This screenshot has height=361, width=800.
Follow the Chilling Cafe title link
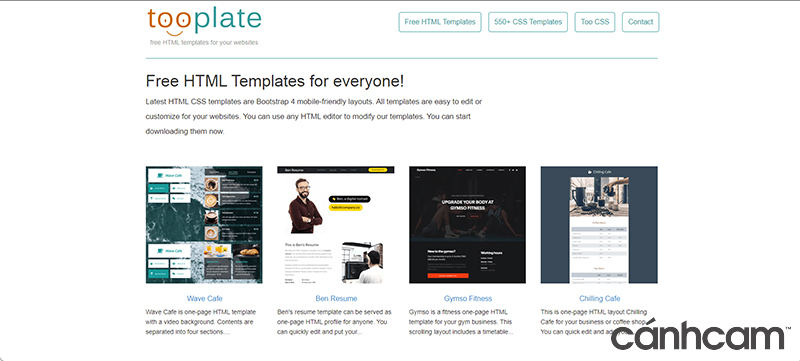click(x=599, y=298)
